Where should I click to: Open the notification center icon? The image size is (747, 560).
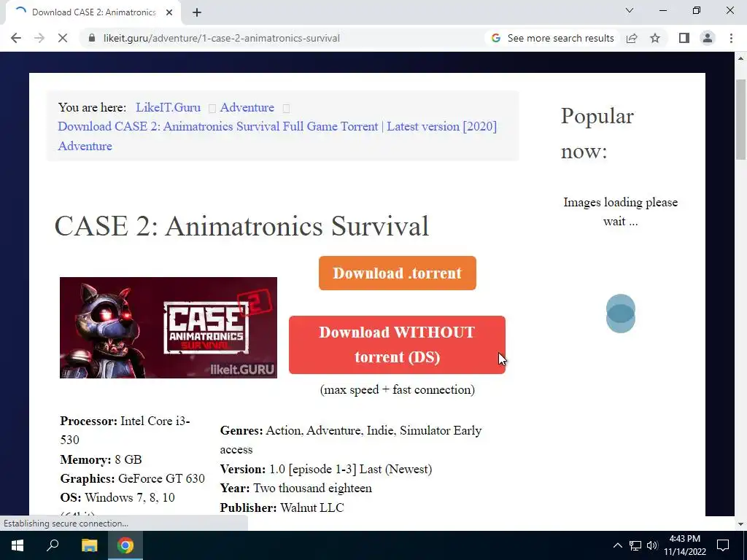coord(723,545)
